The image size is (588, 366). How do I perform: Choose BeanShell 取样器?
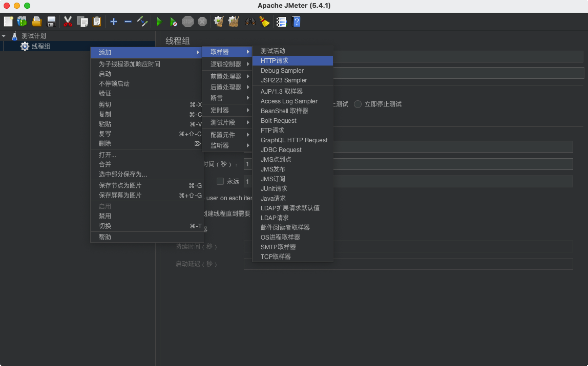(x=292, y=111)
